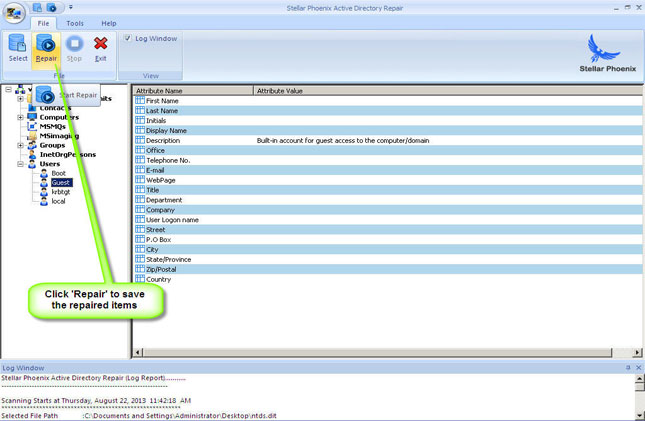This screenshot has width=645, height=421.
Task: Select the Zip/Postal attribute row
Action: click(x=388, y=269)
